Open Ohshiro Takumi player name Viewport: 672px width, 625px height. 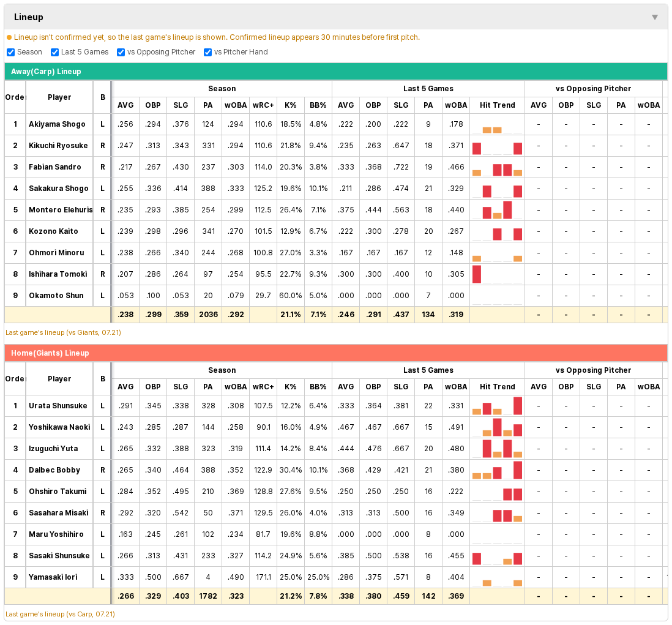pos(58,492)
